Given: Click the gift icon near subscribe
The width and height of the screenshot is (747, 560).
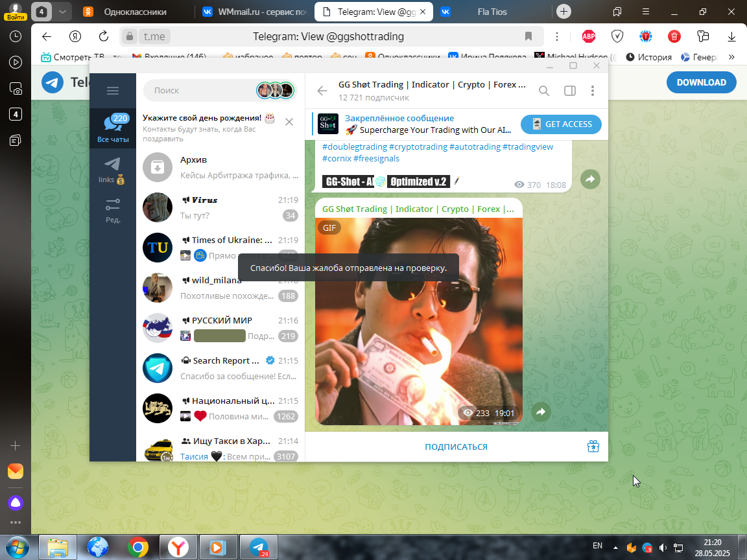Looking at the screenshot, I should click(x=593, y=446).
